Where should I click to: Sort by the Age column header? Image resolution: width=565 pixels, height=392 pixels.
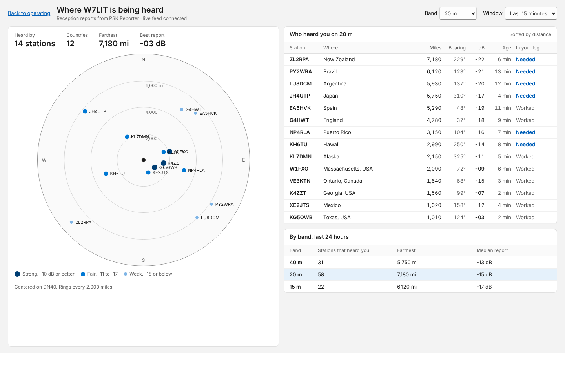(507, 48)
